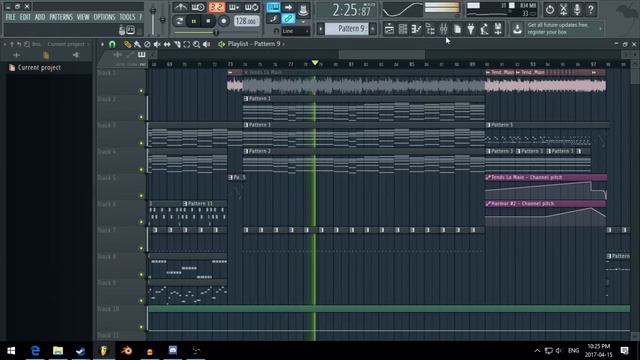This screenshot has height=360, width=640.
Task: Click the plug-shaped plugin picker icon
Action: pyautogui.click(x=471, y=29)
